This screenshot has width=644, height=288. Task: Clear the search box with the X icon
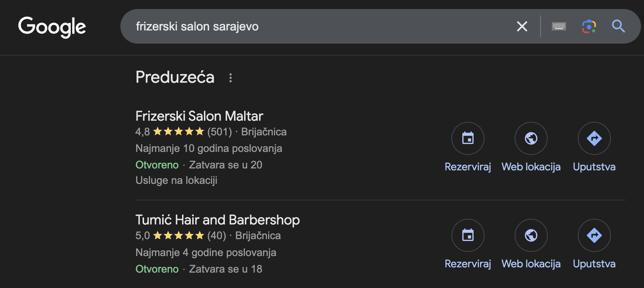coord(522,26)
